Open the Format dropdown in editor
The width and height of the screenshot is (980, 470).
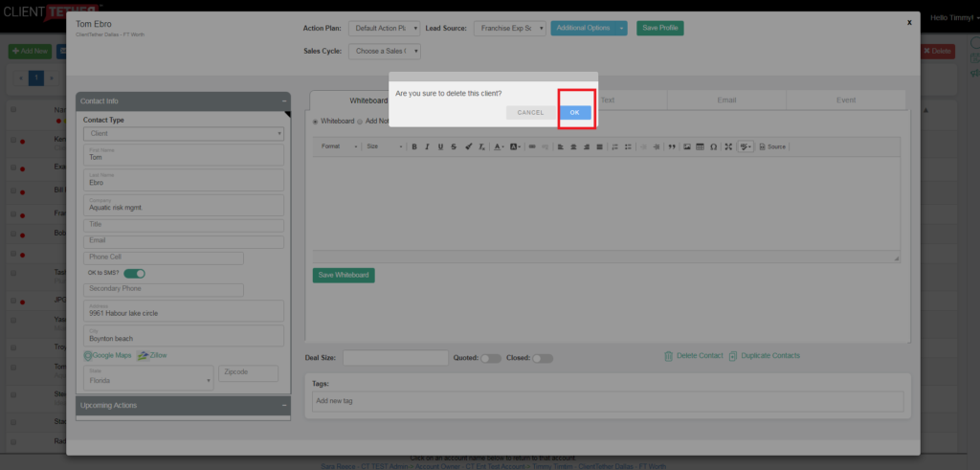(339, 146)
